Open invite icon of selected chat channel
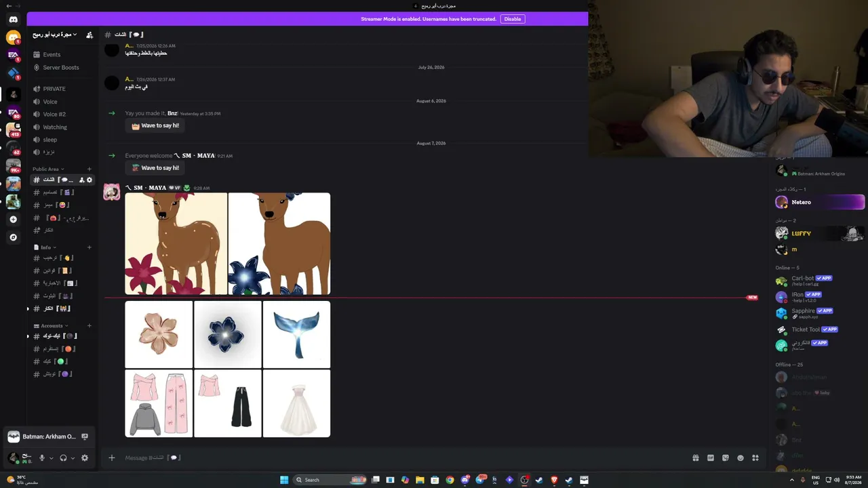The width and height of the screenshot is (868, 488). point(81,180)
